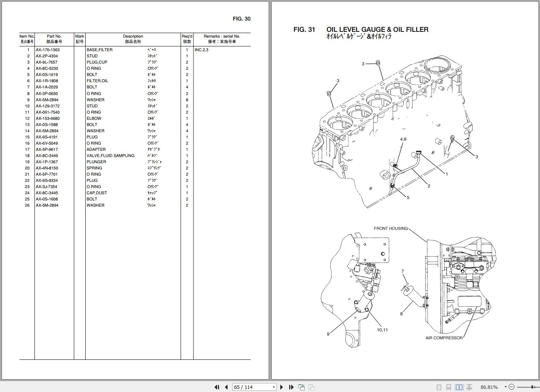Advance to the next page
The width and height of the screenshot is (540, 392).
pyautogui.click(x=281, y=387)
